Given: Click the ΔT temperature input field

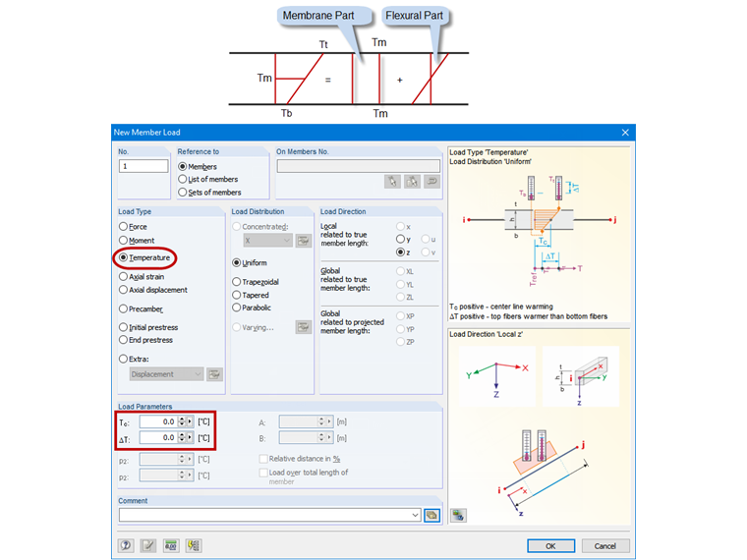Looking at the screenshot, I should click(158, 437).
